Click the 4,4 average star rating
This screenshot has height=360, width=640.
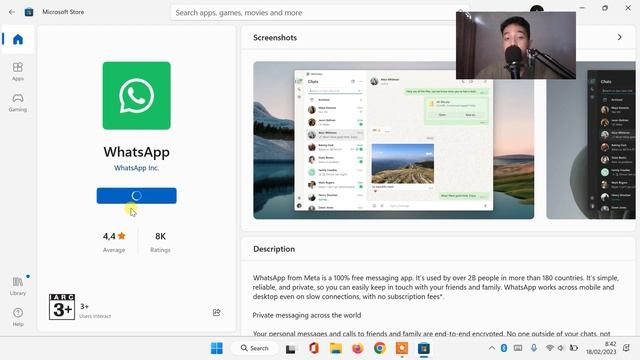(x=114, y=241)
